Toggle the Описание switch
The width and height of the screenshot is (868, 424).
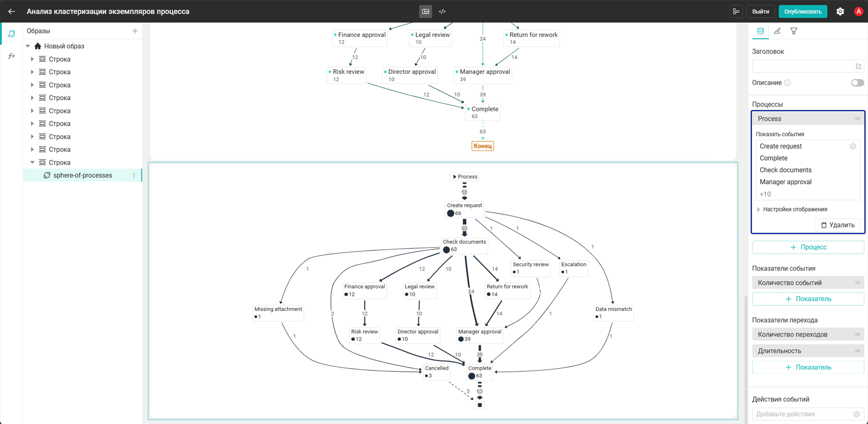coord(857,83)
